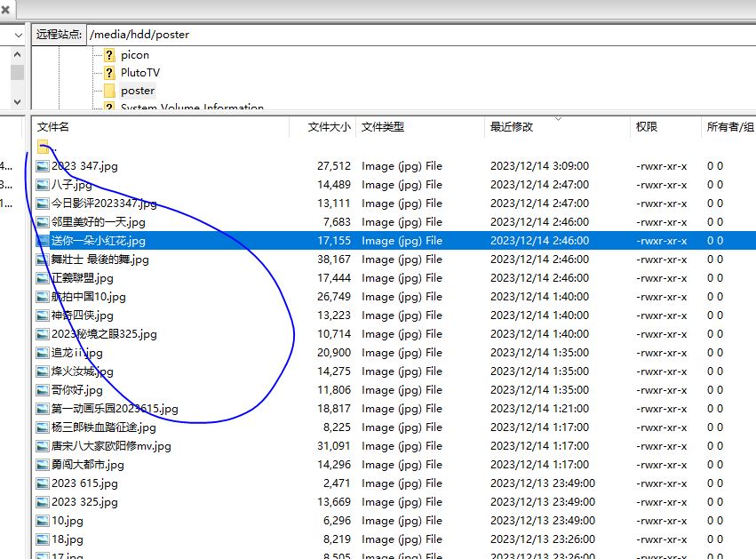Click the file icon next to 八子.jpg
756x559 pixels.
click(x=43, y=185)
